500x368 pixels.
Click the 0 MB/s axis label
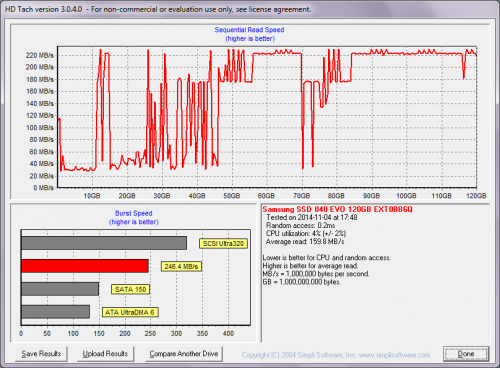tap(43, 188)
